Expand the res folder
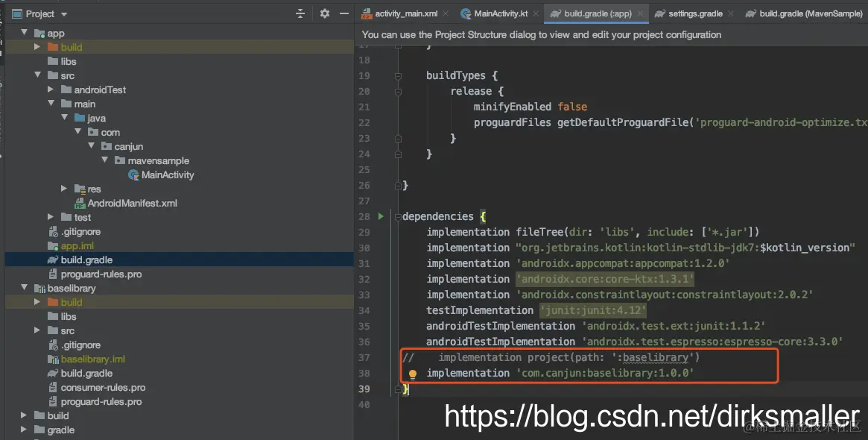 pyautogui.click(x=64, y=189)
